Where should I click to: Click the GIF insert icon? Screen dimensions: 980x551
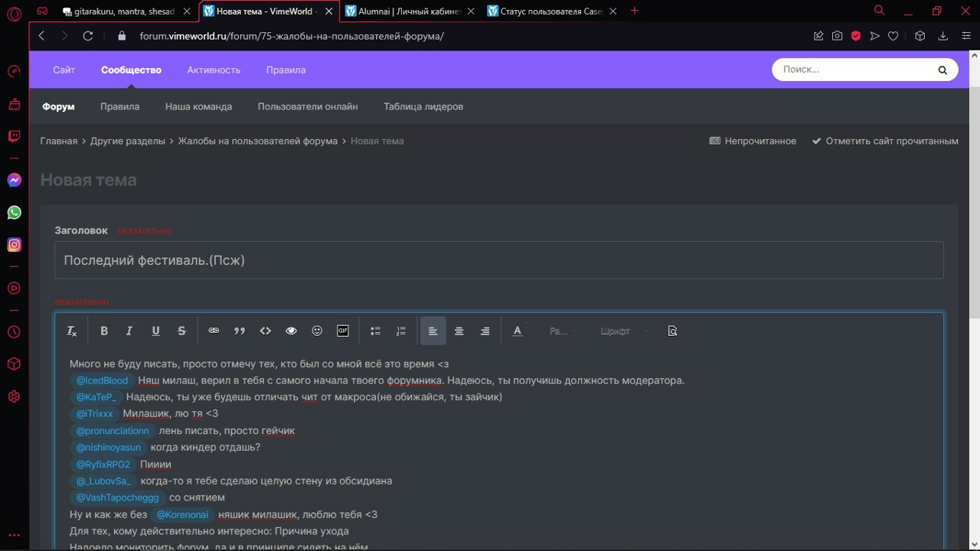343,331
